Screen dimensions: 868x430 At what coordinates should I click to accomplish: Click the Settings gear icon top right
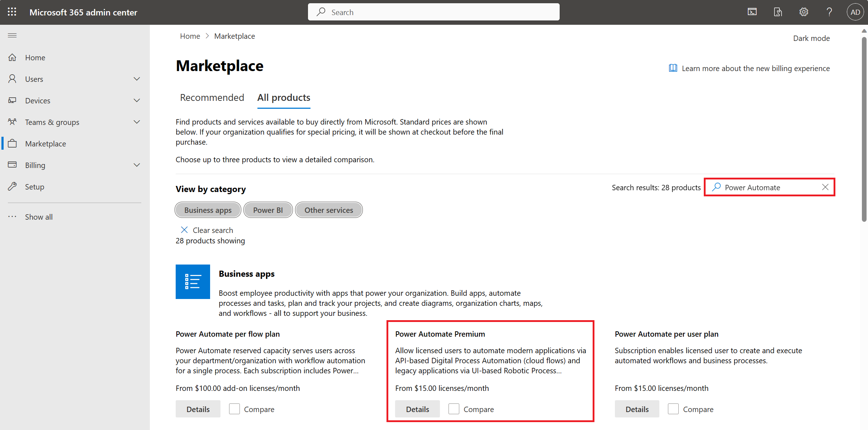[x=801, y=11]
